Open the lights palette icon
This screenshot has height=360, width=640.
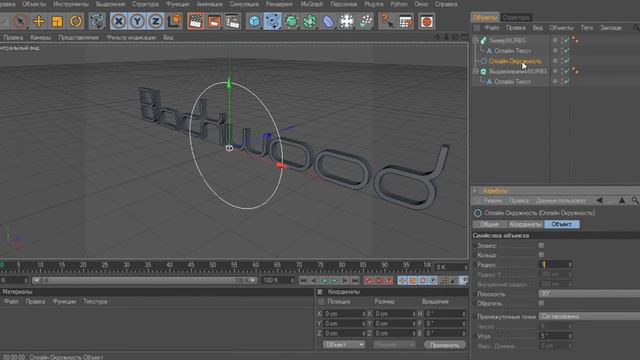pos(365,21)
